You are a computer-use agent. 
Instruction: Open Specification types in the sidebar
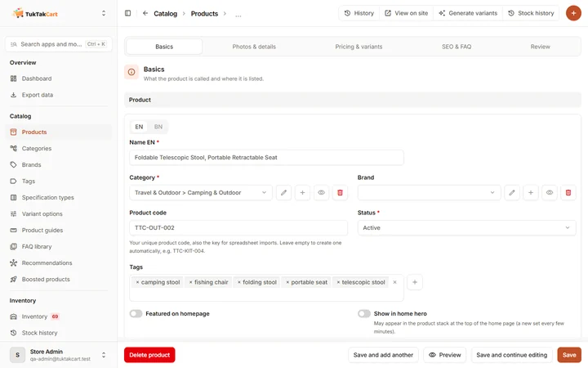click(x=59, y=198)
